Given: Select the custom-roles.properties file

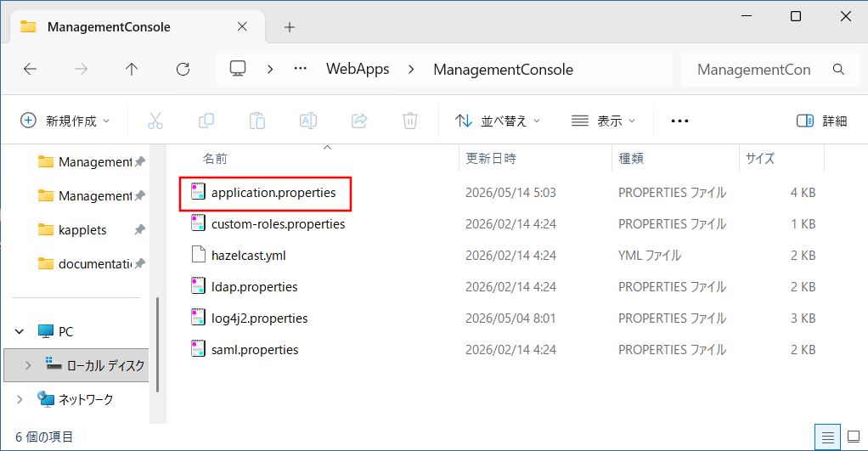Looking at the screenshot, I should (278, 224).
